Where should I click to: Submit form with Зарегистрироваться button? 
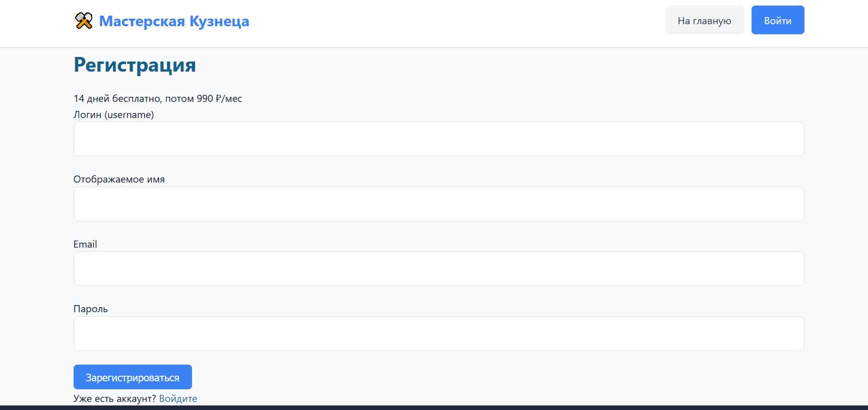(x=133, y=377)
